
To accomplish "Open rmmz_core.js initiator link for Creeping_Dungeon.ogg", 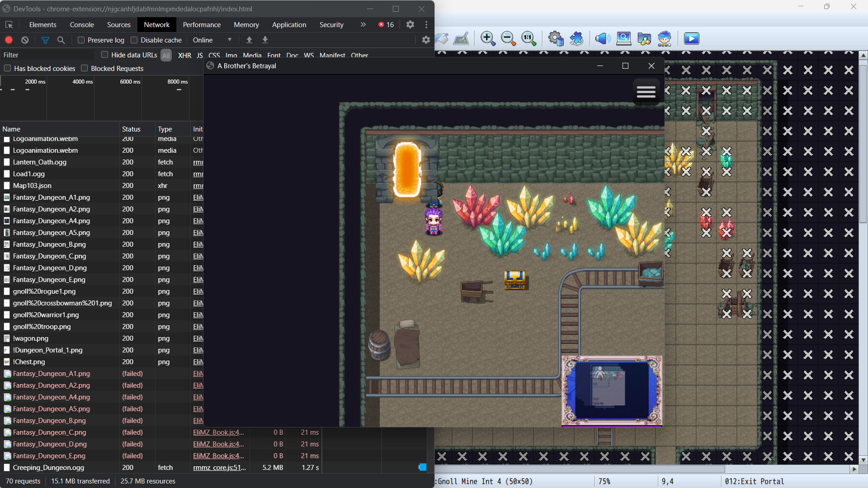I will pyautogui.click(x=219, y=468).
